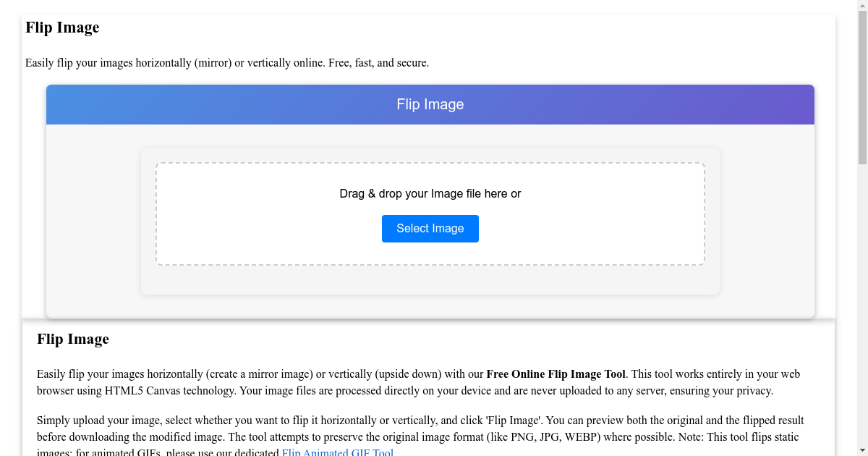Viewport: 868px width, 456px height.
Task: Click the privacy paragraph about HTML5 Canvas
Action: click(418, 382)
